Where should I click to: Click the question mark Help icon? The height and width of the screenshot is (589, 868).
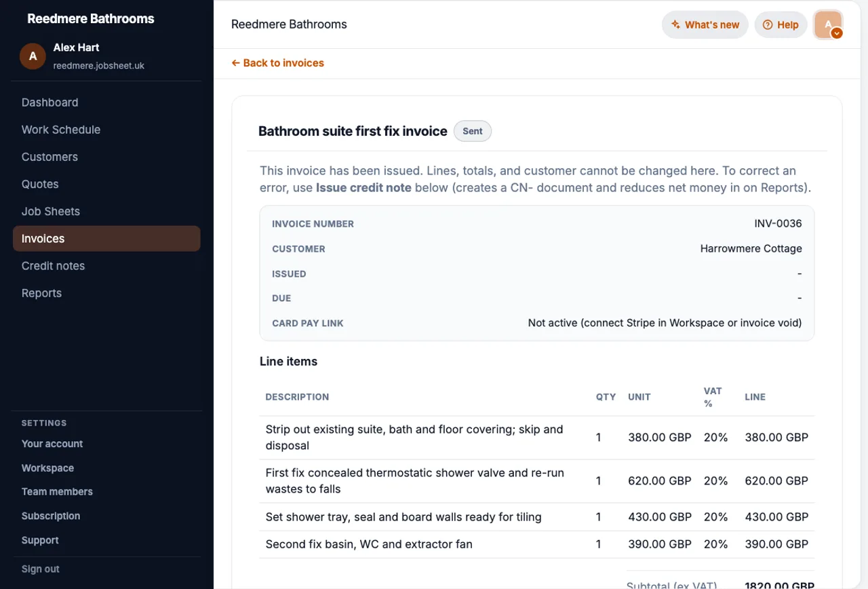768,25
